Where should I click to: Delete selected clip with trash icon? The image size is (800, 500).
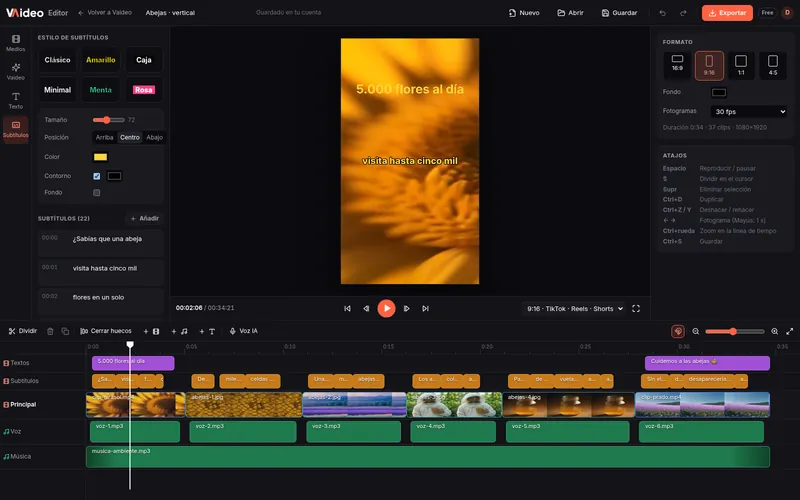(50, 331)
